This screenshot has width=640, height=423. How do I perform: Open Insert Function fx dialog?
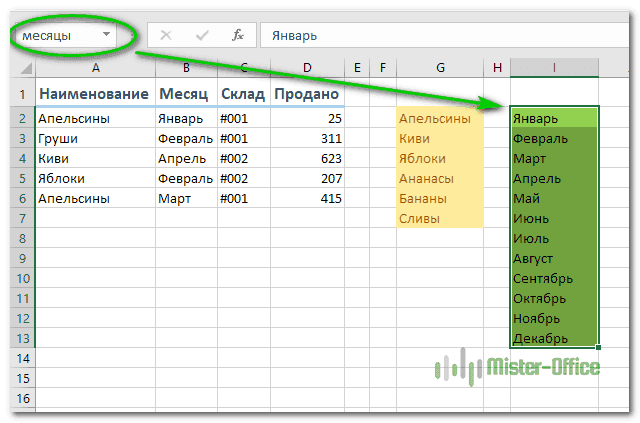(x=238, y=35)
